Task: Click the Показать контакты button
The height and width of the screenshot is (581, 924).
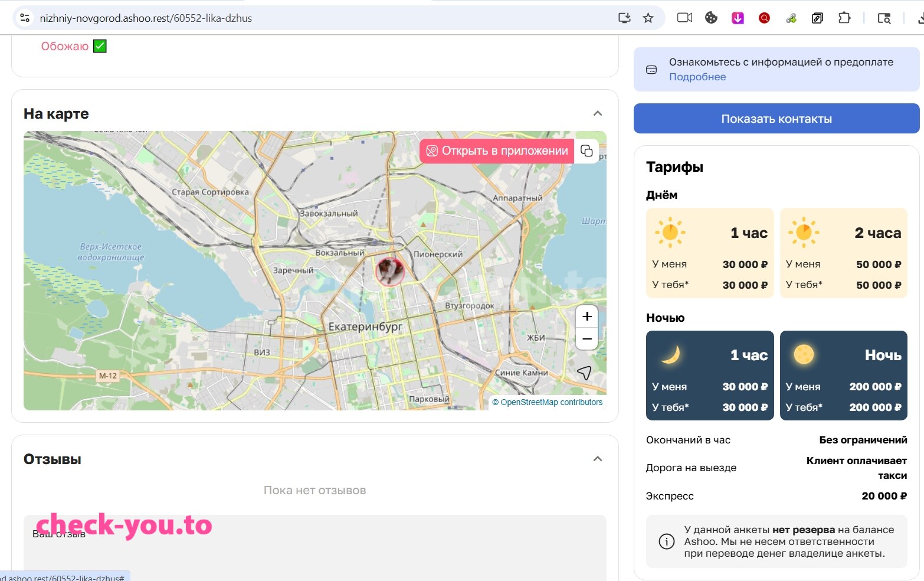Action: click(776, 119)
